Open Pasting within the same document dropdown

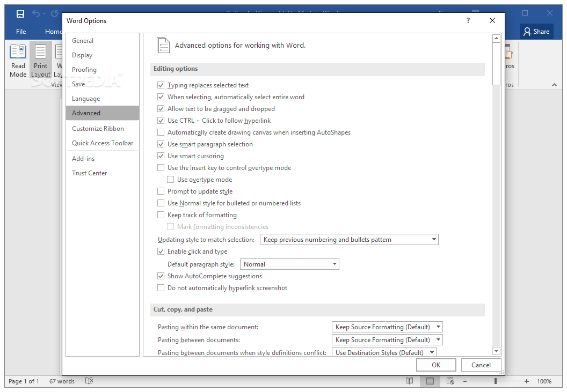point(387,327)
